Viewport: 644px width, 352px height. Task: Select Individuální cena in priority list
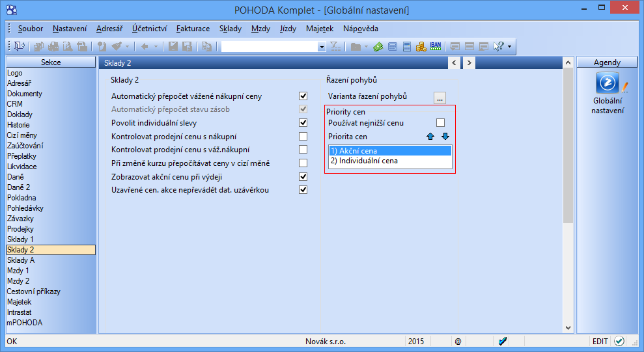point(390,161)
